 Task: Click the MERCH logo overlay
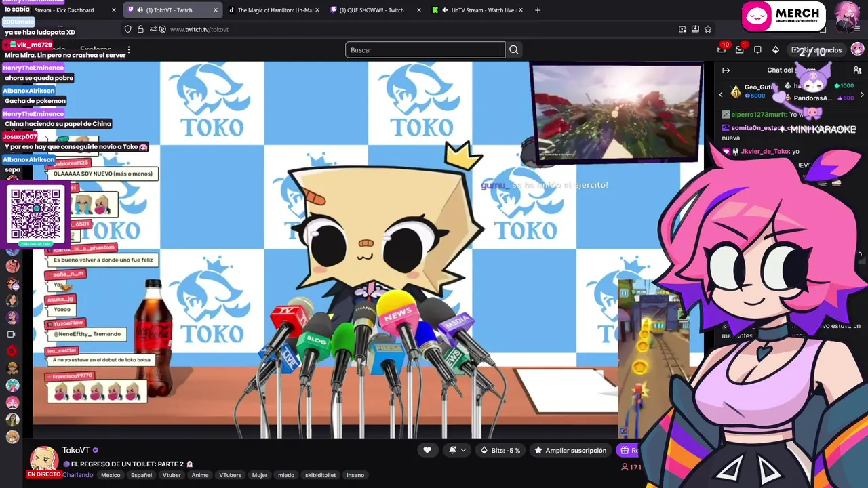tap(783, 17)
